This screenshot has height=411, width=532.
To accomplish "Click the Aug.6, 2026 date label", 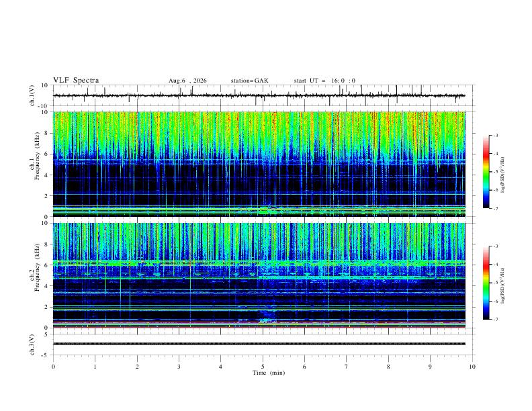I will (x=187, y=81).
